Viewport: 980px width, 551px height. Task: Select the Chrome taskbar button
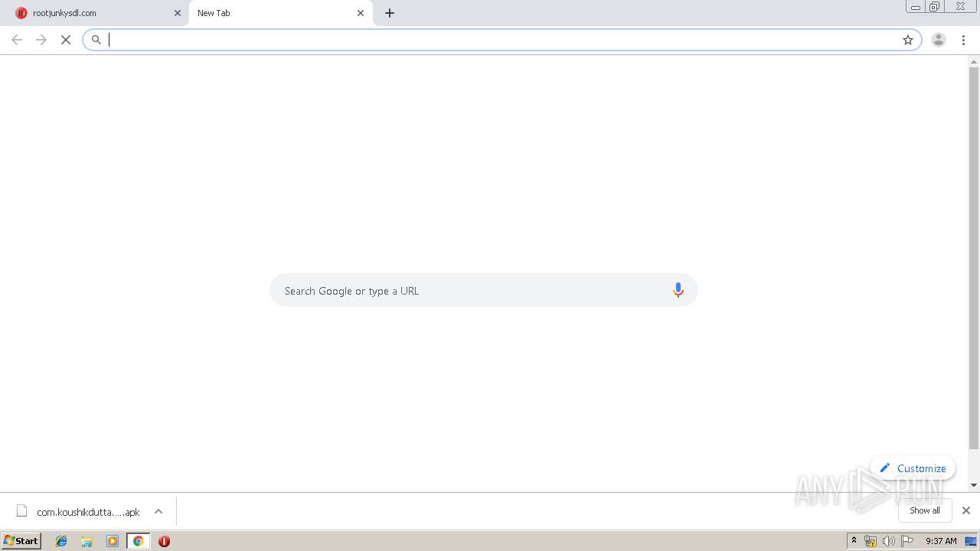[x=138, y=541]
